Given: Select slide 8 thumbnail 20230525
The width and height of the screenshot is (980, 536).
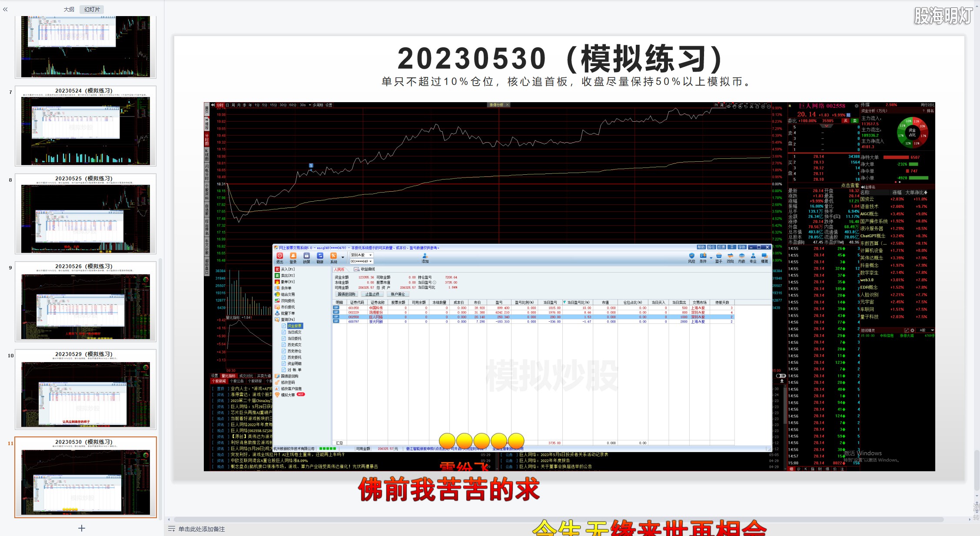Looking at the screenshot, I should (86, 214).
